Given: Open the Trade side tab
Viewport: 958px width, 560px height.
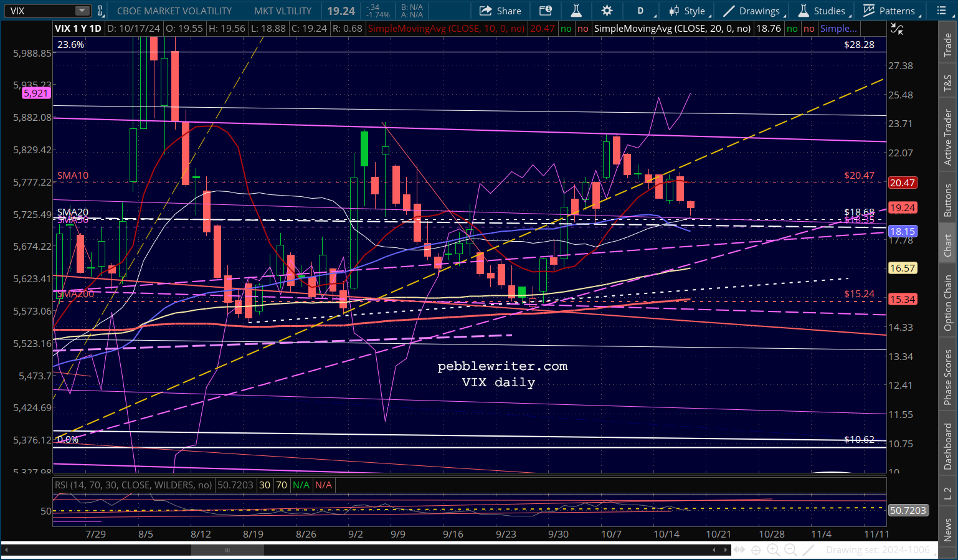Looking at the screenshot, I should (948, 45).
